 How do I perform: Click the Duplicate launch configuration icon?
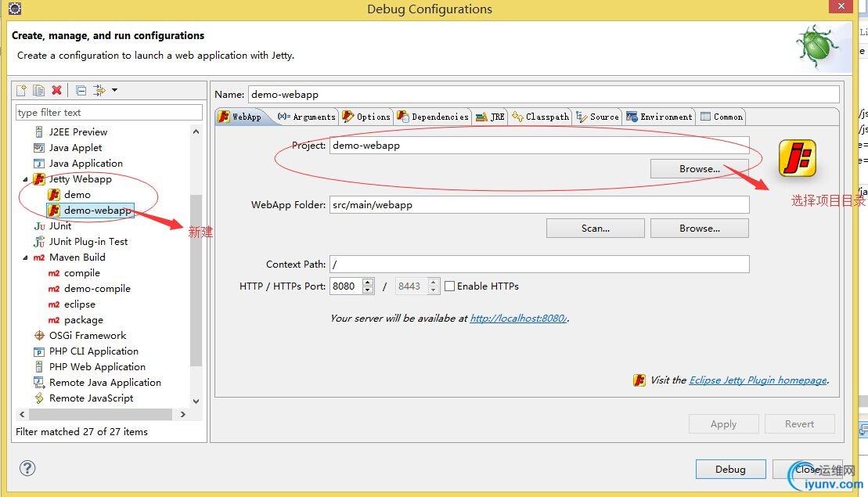coord(39,90)
